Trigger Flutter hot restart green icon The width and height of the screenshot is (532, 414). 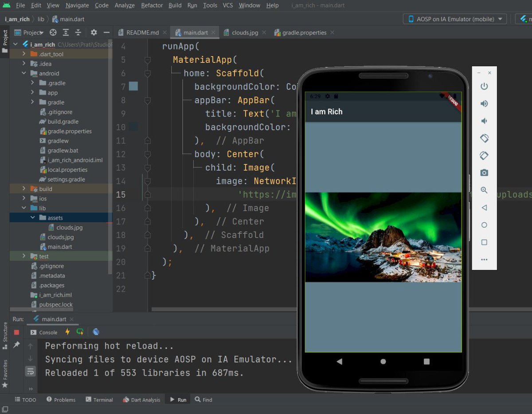coord(80,332)
